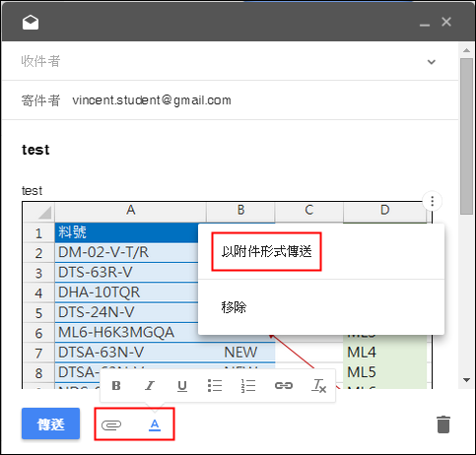Viewport: 476px width, 455px height.
Task: Click the Inbox envelope icon in header
Action: 31,23
